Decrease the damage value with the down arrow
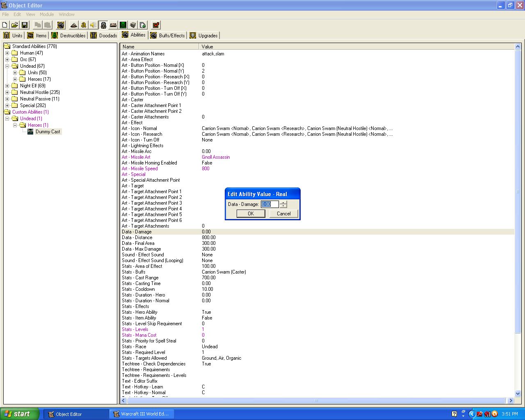 pos(283,206)
